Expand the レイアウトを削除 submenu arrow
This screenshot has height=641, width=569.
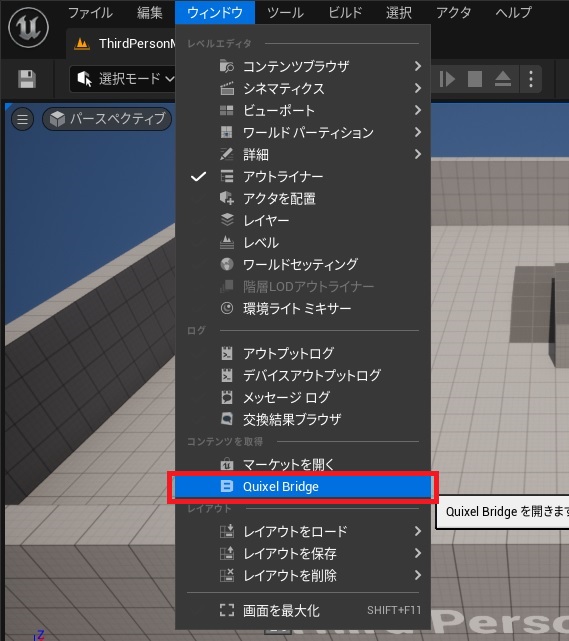[x=417, y=575]
